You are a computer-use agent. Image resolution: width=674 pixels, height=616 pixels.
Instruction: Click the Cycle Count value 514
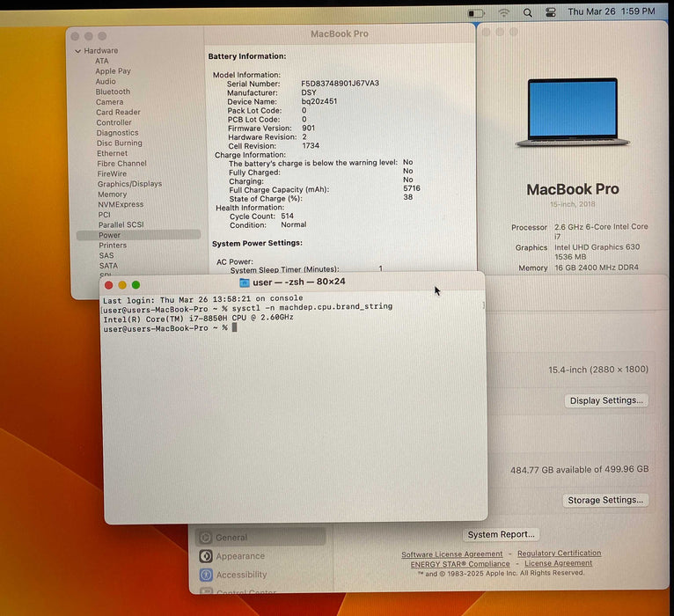pos(287,216)
